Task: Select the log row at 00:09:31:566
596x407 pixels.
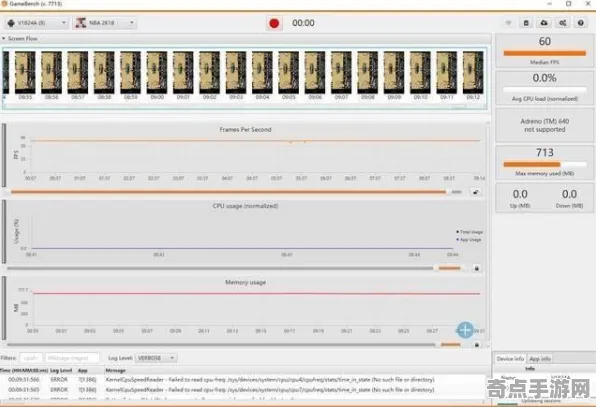Action: 243,380
